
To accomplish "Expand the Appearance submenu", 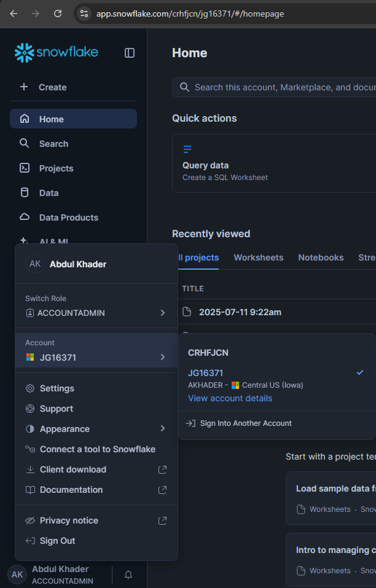I will coord(162,429).
